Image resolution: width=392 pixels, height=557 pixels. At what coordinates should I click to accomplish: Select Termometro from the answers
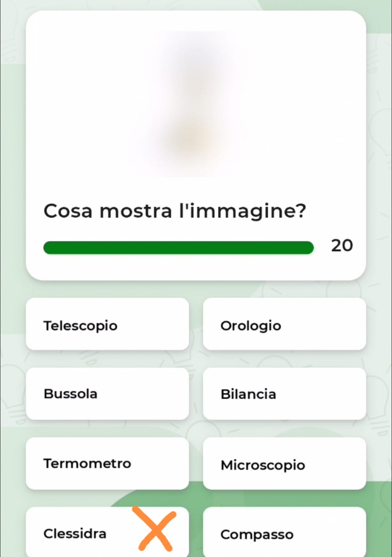click(107, 464)
